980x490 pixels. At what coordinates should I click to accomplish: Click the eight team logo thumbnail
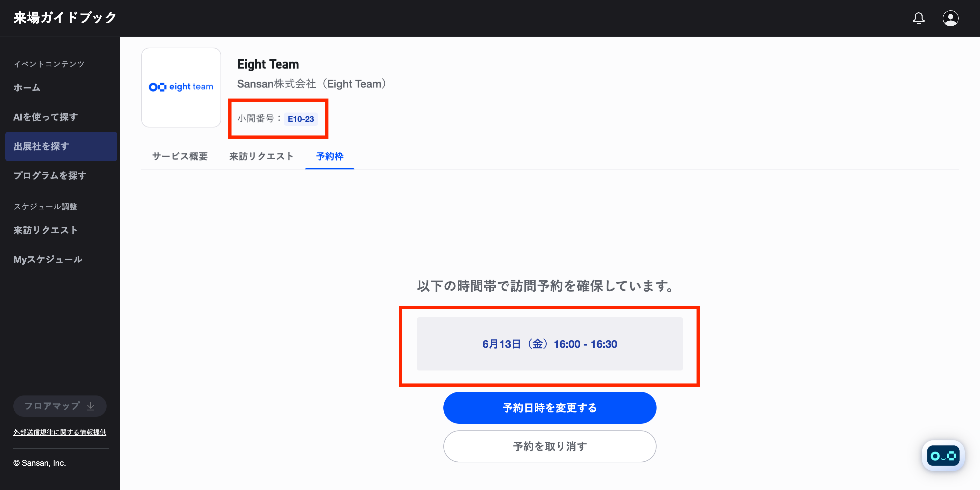[181, 88]
